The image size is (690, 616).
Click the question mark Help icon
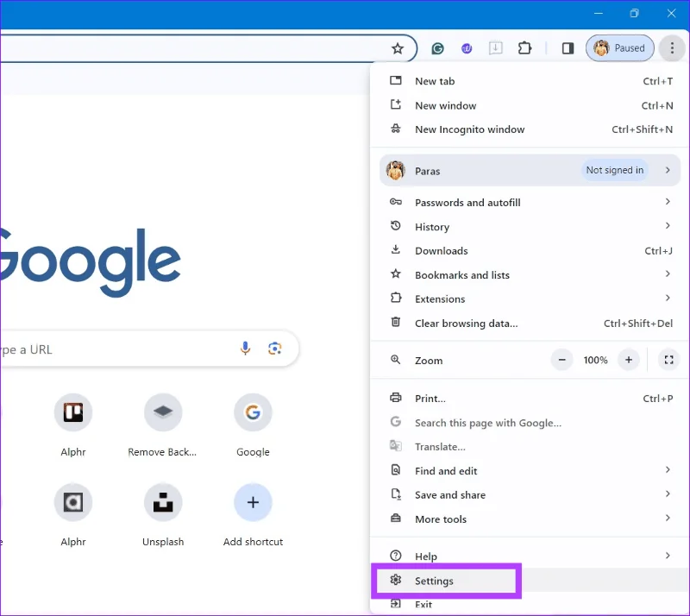(x=396, y=556)
